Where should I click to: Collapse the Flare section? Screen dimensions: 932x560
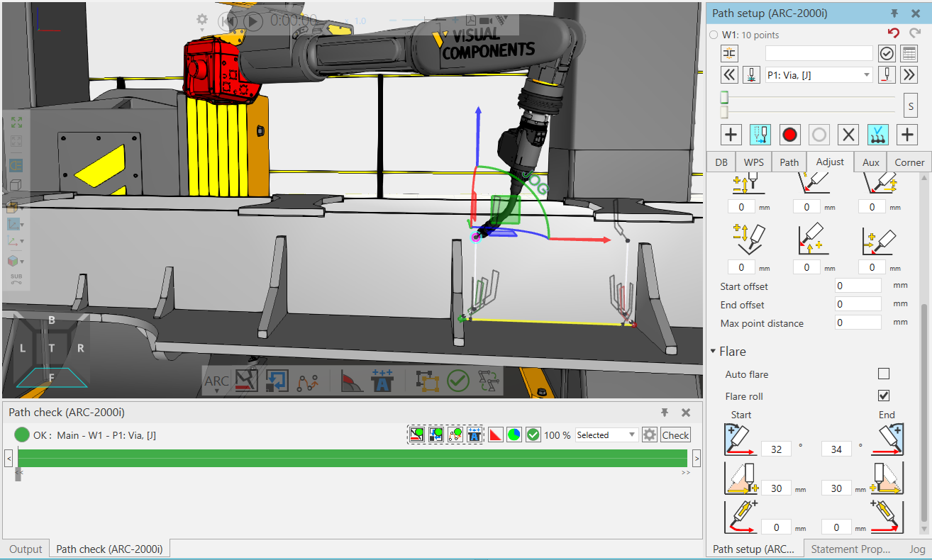tap(714, 352)
